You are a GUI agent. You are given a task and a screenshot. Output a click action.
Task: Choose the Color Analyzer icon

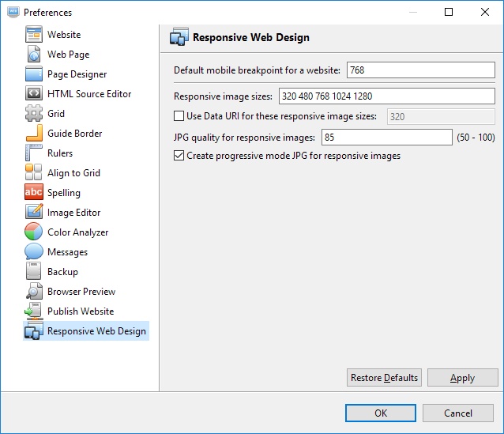click(x=33, y=232)
